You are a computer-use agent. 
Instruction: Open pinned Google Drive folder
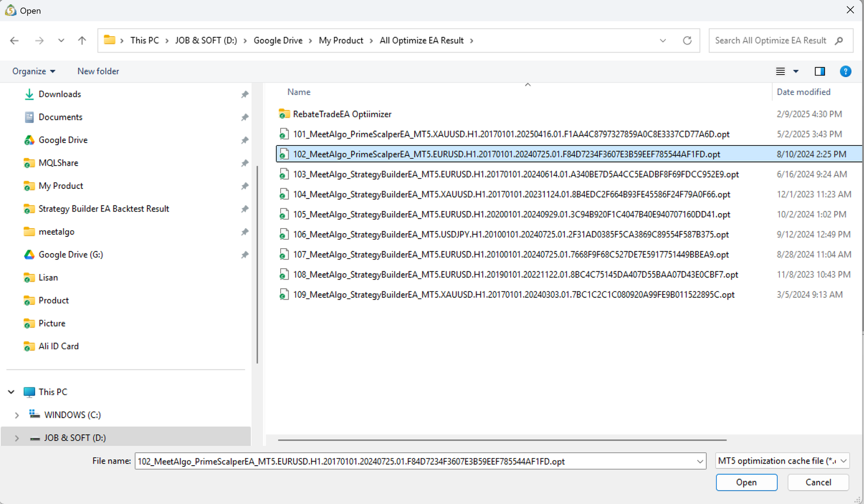point(63,140)
